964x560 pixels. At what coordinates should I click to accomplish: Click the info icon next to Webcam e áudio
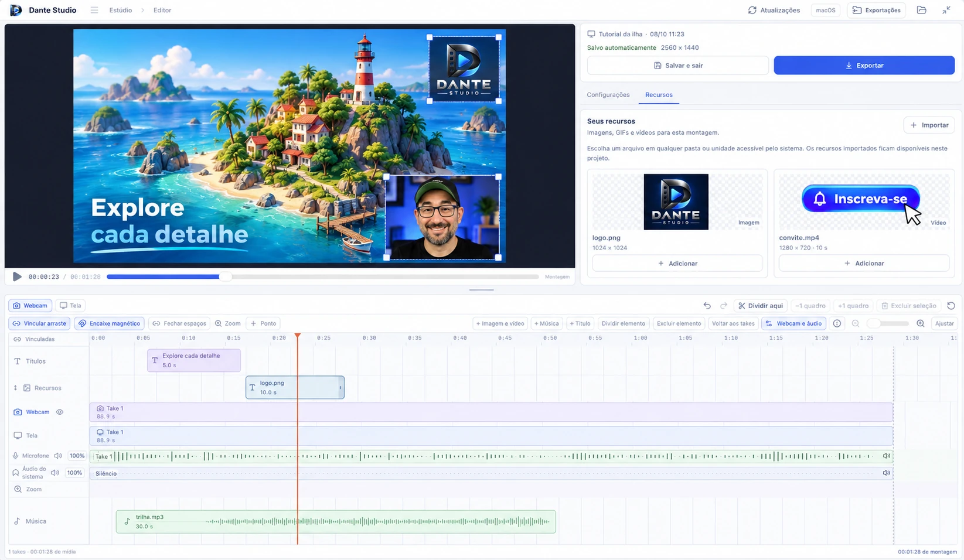(837, 323)
